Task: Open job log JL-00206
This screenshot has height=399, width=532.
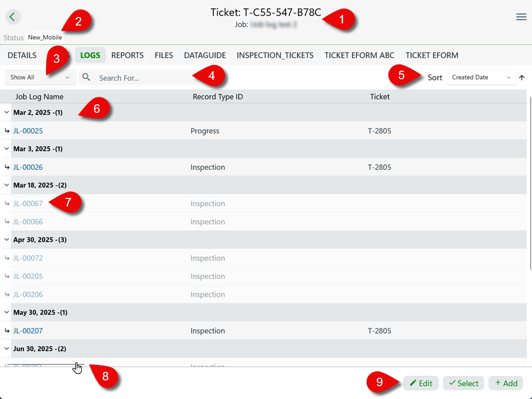Action: (x=28, y=294)
